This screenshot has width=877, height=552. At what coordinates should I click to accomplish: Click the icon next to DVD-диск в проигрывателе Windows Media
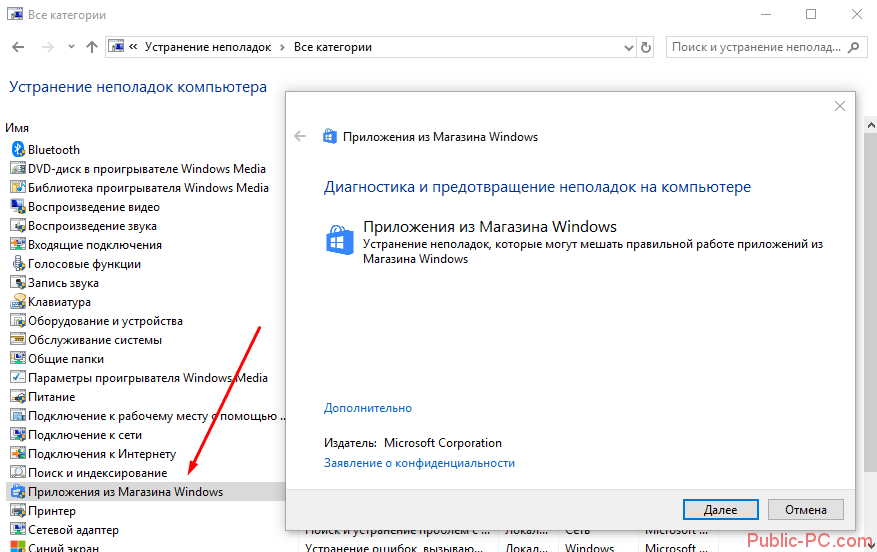[x=18, y=168]
